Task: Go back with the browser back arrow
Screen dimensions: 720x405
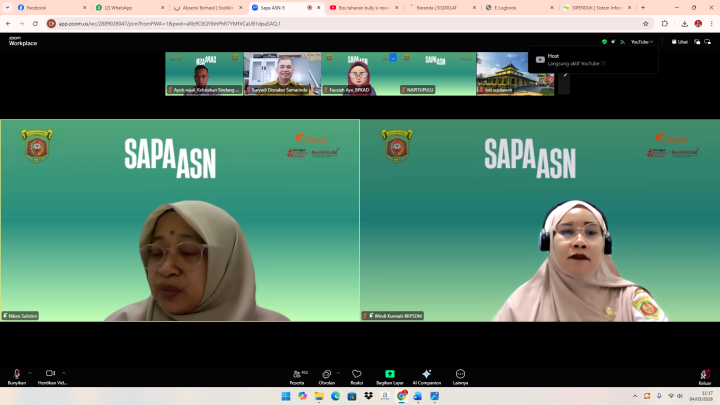Action: [x=8, y=23]
